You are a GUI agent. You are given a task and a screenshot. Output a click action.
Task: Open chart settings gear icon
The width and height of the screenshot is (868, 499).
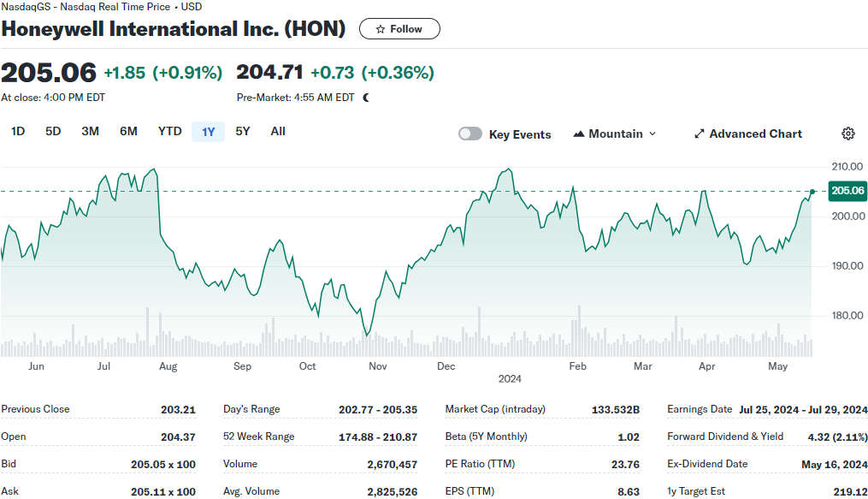pos(848,134)
